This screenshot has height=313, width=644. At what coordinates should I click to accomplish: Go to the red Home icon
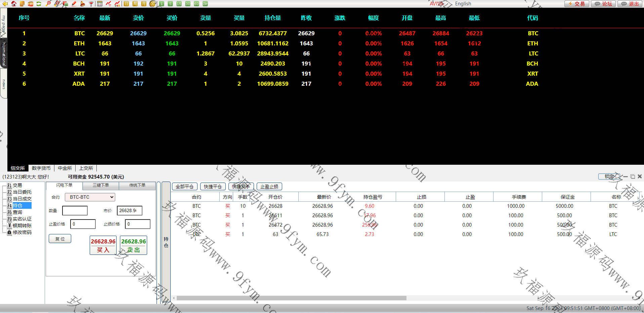(14, 4)
